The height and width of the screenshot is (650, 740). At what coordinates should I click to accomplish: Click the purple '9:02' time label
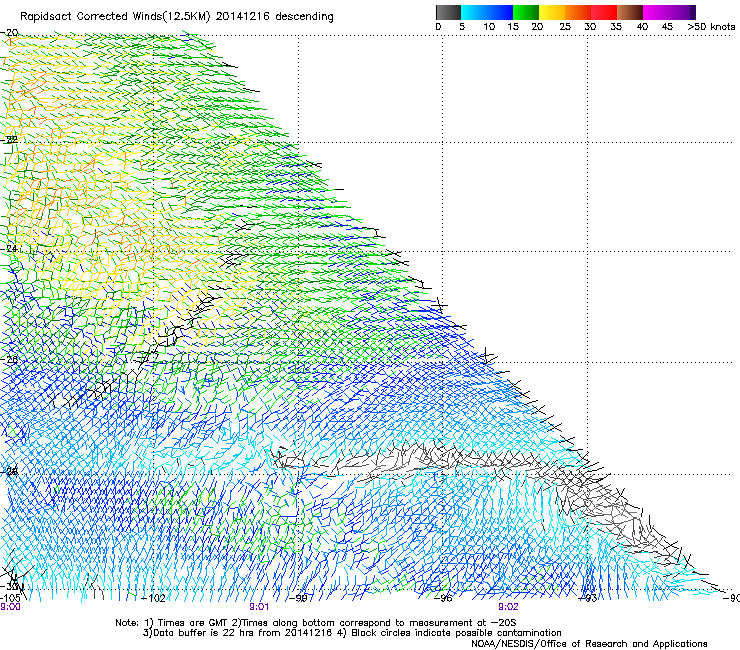pos(508,607)
